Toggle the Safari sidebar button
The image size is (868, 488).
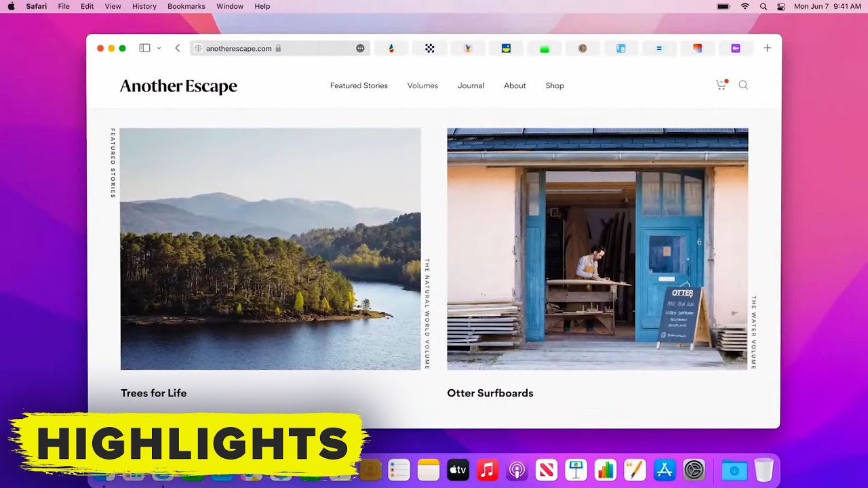pyautogui.click(x=144, y=48)
